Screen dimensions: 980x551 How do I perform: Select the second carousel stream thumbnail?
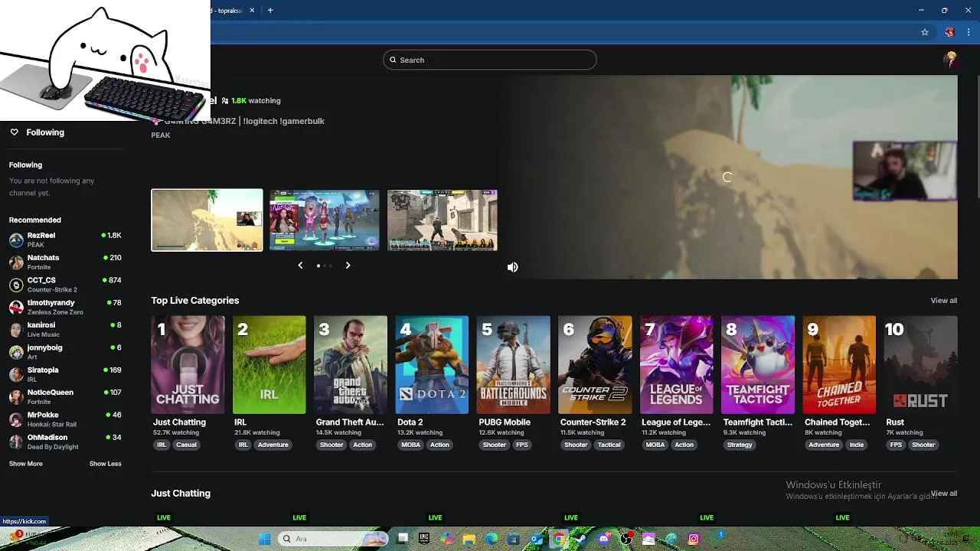(325, 220)
